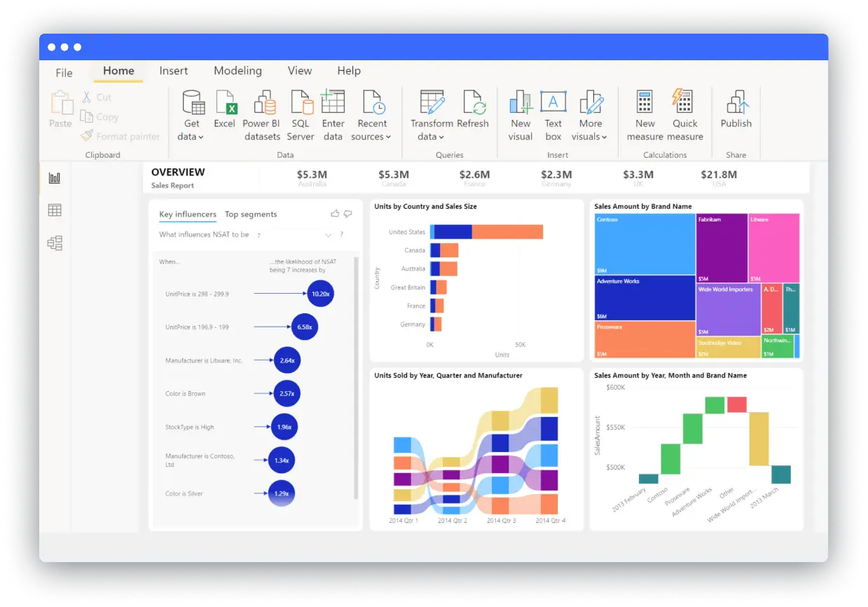Click the OVERVIEW report title

[x=178, y=172]
